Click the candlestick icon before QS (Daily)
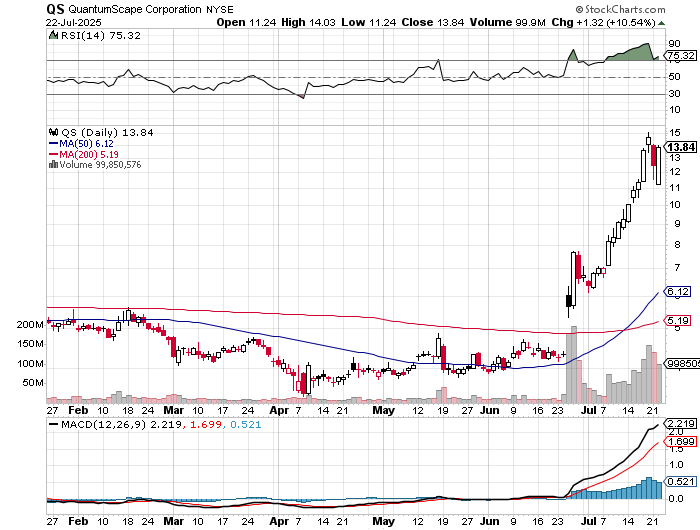The image size is (700, 530). [54, 132]
